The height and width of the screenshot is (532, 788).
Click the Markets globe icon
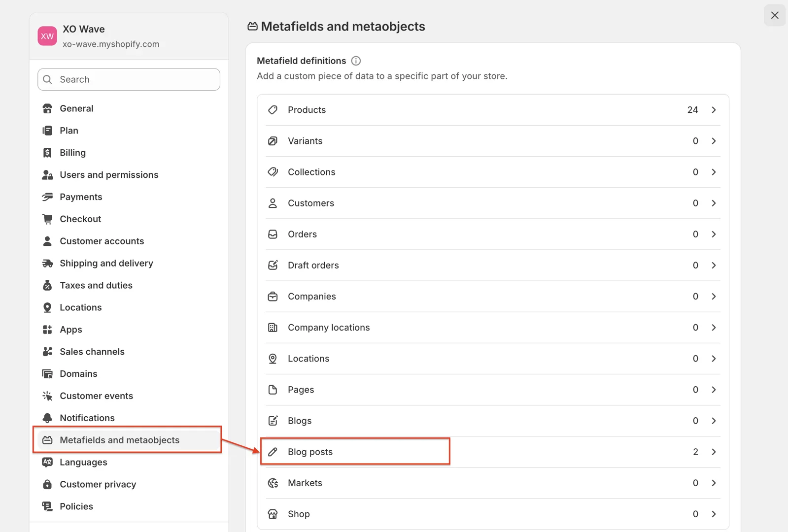[x=273, y=483]
